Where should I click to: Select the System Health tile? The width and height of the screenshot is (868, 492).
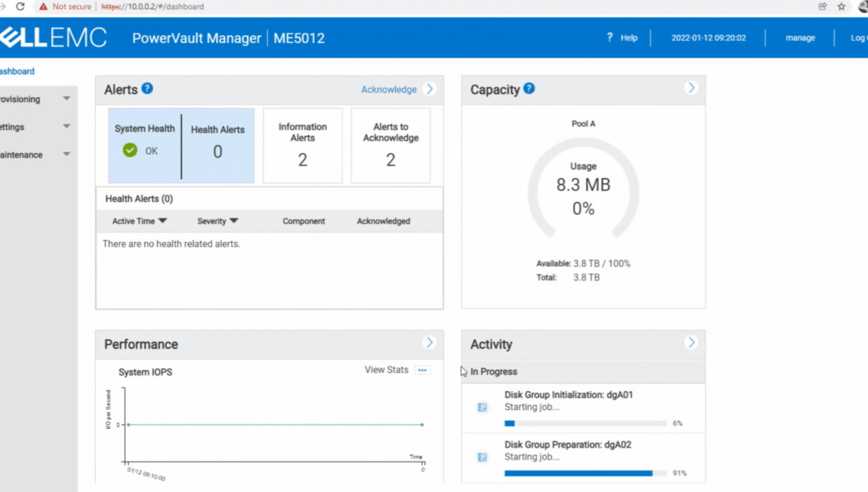tap(145, 145)
